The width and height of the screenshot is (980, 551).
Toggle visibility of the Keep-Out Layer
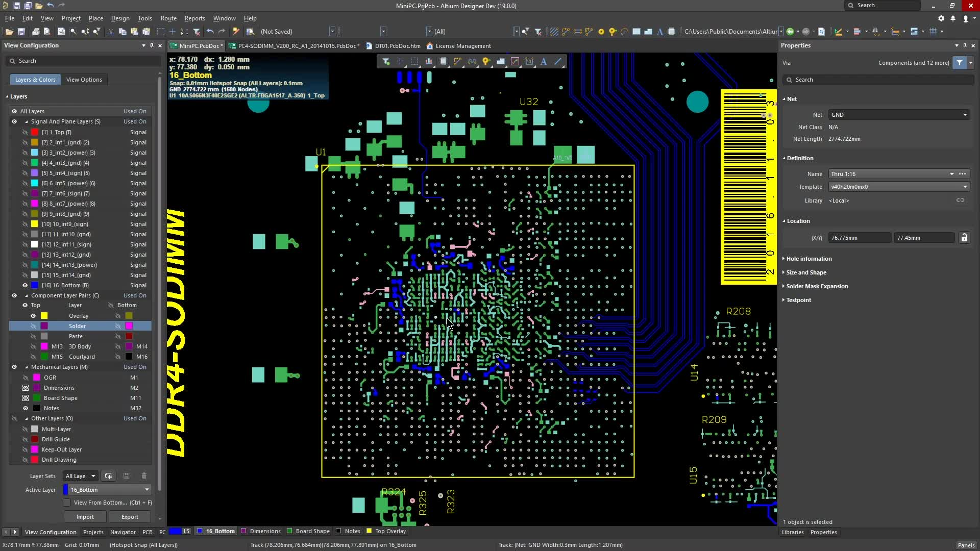tap(24, 449)
